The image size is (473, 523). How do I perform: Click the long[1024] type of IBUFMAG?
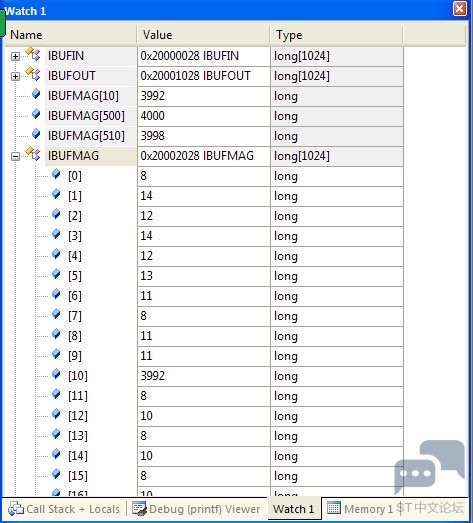(302, 156)
